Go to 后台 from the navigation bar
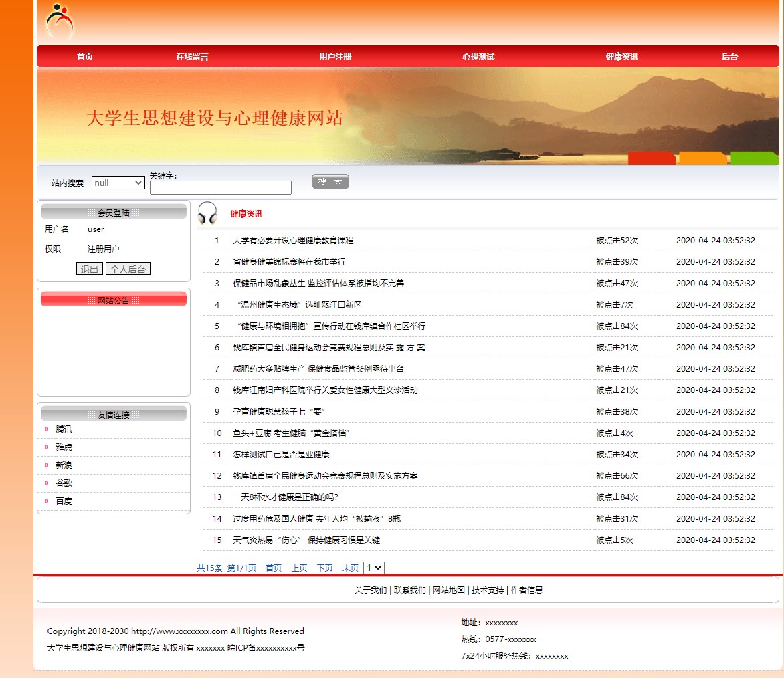Screen dimensions: 784x678 [729, 57]
